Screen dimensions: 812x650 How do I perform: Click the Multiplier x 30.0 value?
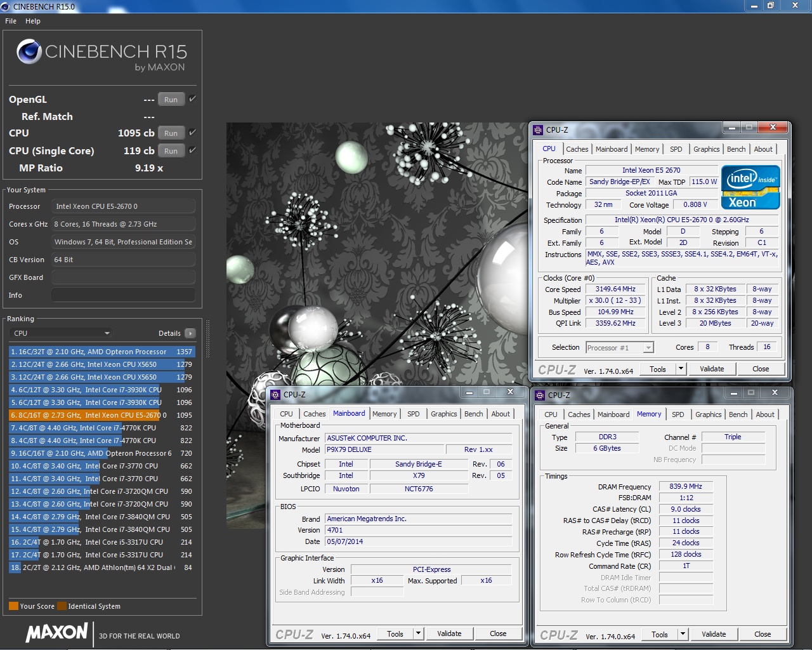615,301
